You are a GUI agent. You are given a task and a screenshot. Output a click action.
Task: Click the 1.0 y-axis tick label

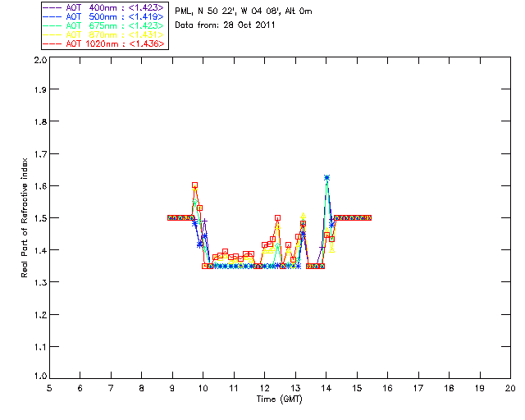pos(40,376)
